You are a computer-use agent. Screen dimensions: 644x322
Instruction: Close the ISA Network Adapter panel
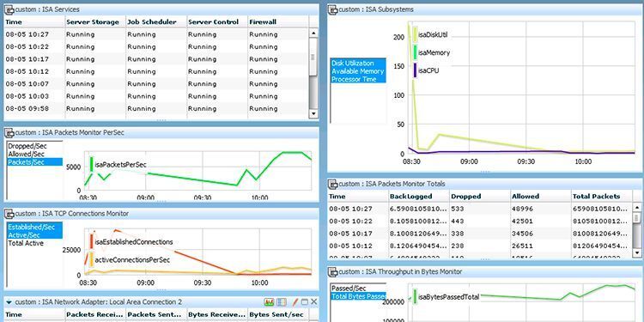pos(313,302)
